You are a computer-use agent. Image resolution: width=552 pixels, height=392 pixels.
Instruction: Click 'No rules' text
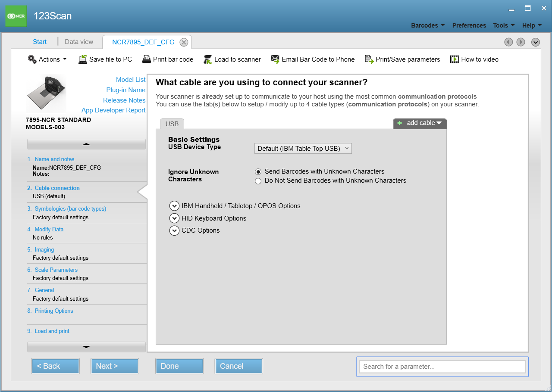pos(43,238)
